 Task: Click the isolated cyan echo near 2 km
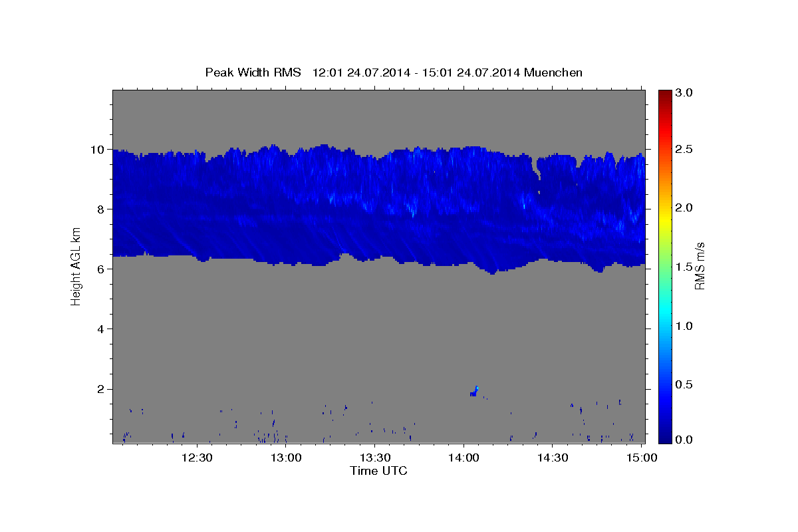[x=474, y=392]
